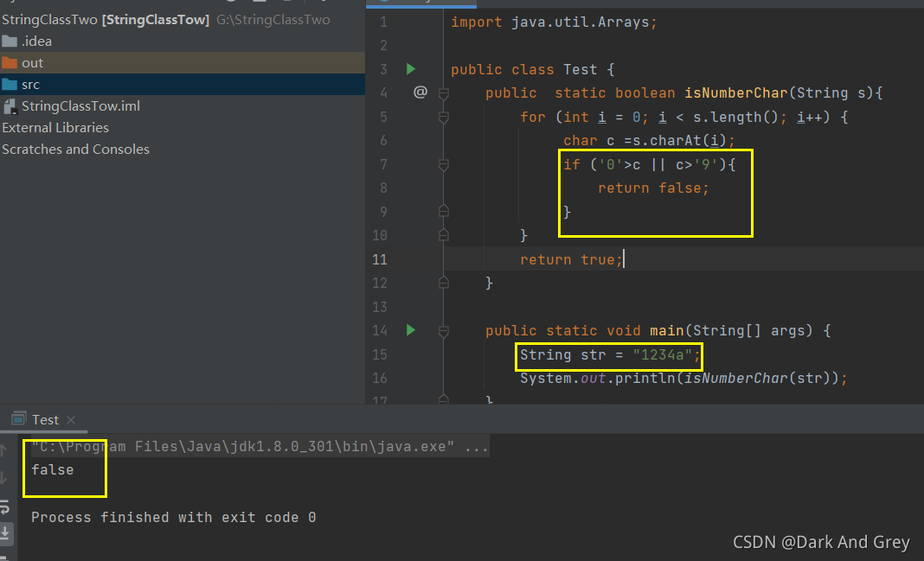Click 'Process finished with exit code 0' text

click(173, 518)
